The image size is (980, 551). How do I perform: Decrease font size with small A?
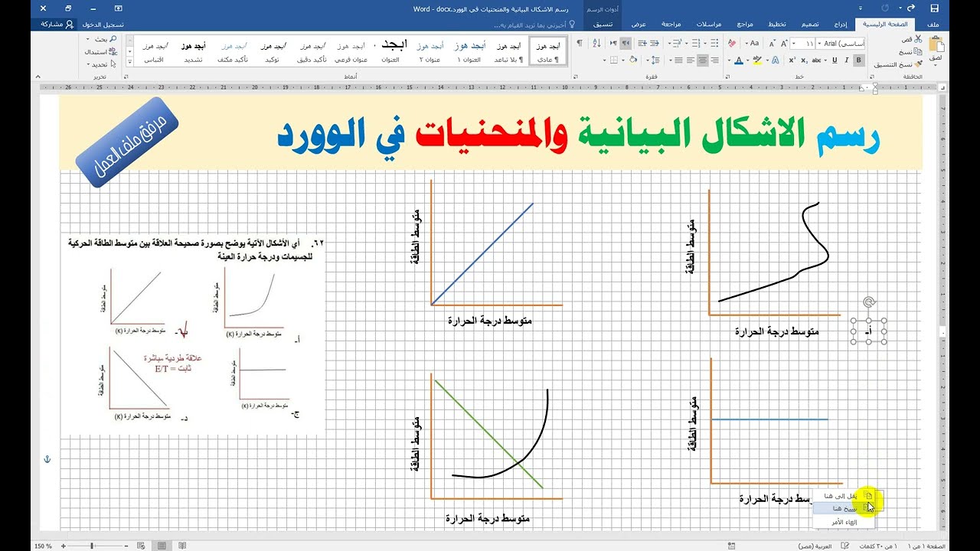click(773, 44)
